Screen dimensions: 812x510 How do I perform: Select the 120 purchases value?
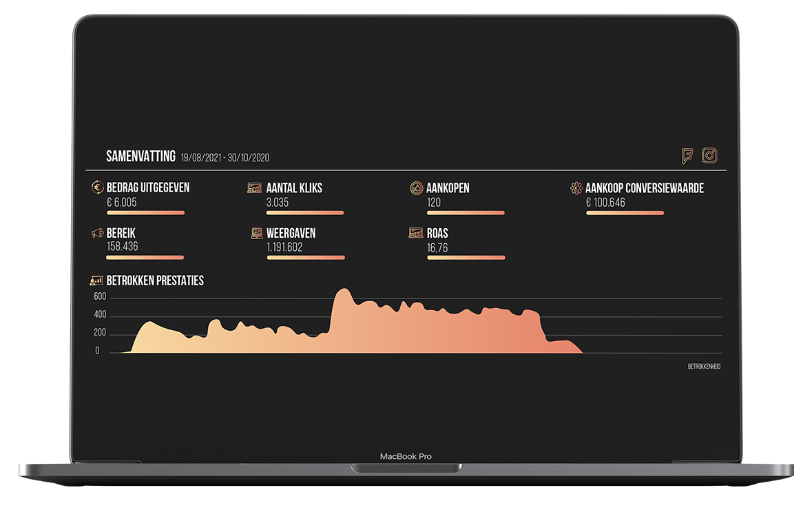pos(434,203)
